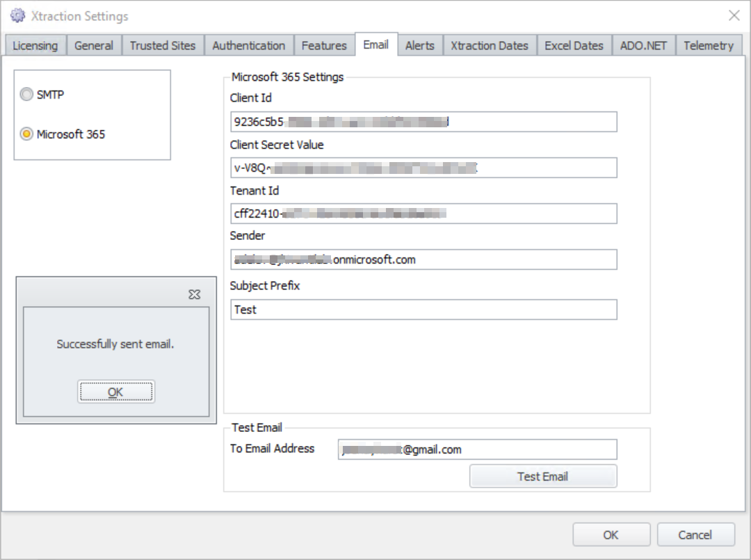The height and width of the screenshot is (560, 751).
Task: Open the Trusted Sites tab
Action: (x=163, y=45)
